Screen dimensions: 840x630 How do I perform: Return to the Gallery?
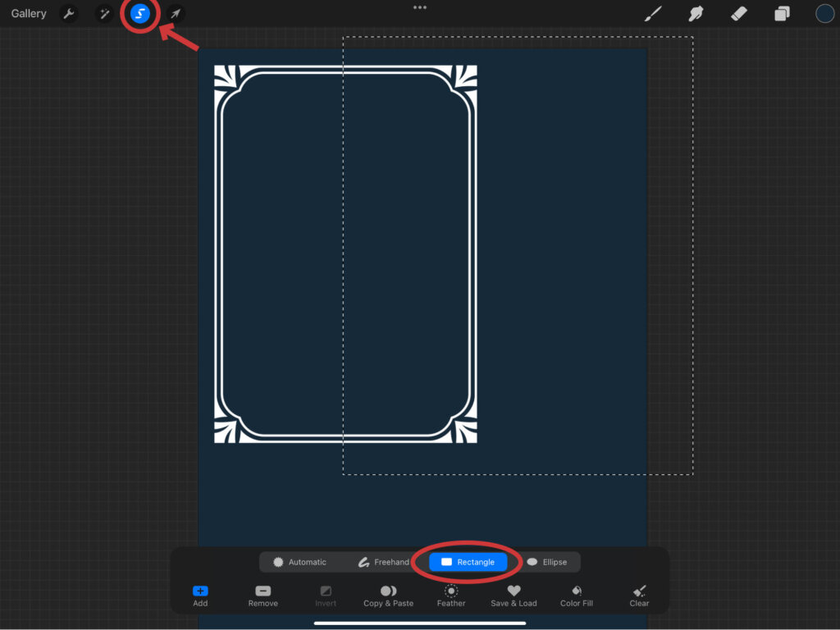(29, 14)
